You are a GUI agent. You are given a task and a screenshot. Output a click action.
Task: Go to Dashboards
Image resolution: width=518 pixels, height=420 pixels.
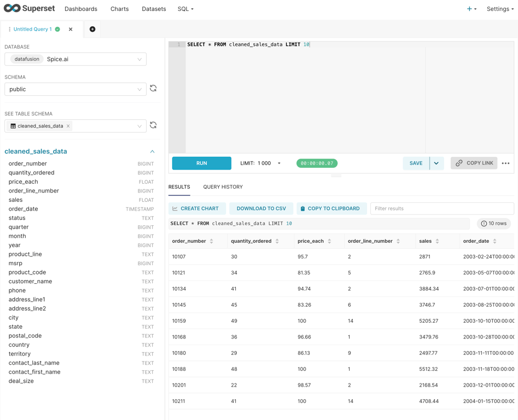click(x=81, y=9)
